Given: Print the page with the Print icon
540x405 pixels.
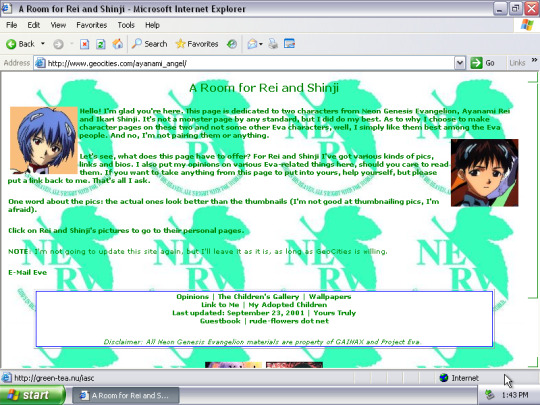Looking at the screenshot, I should click(x=273, y=44).
